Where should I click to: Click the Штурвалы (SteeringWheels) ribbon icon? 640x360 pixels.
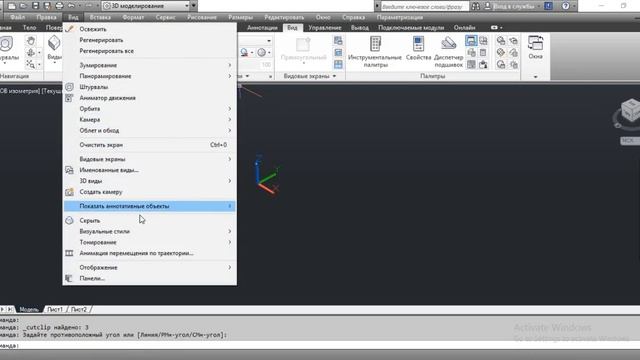point(7,44)
